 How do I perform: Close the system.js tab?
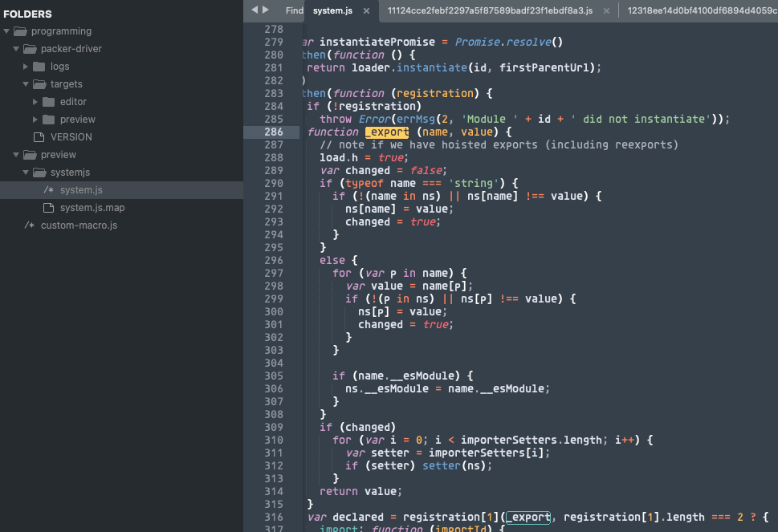(366, 11)
